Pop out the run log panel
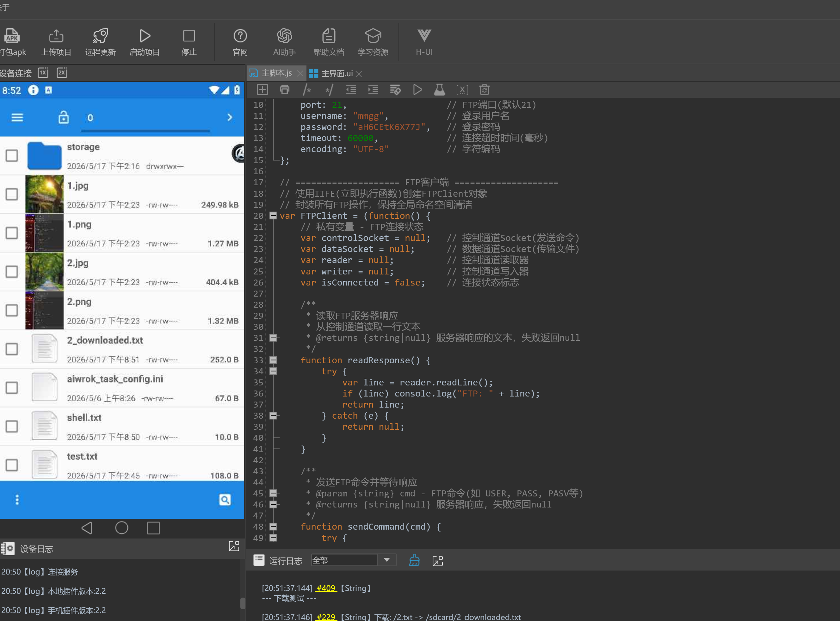 438,561
